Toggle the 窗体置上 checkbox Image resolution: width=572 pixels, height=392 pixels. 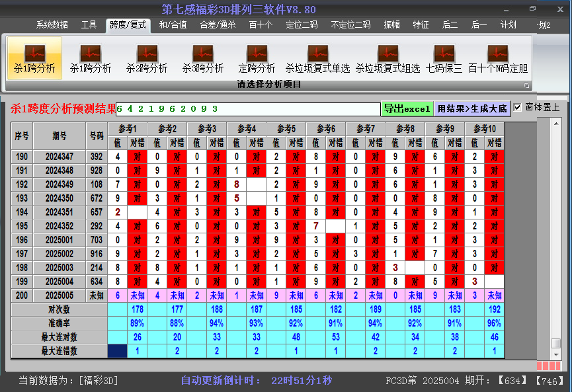pyautogui.click(x=518, y=107)
